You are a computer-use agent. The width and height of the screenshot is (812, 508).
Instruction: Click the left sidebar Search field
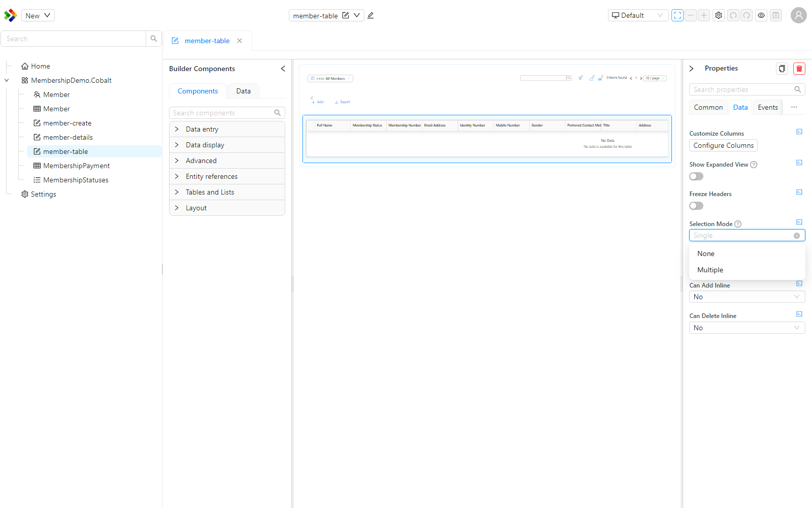pos(74,39)
